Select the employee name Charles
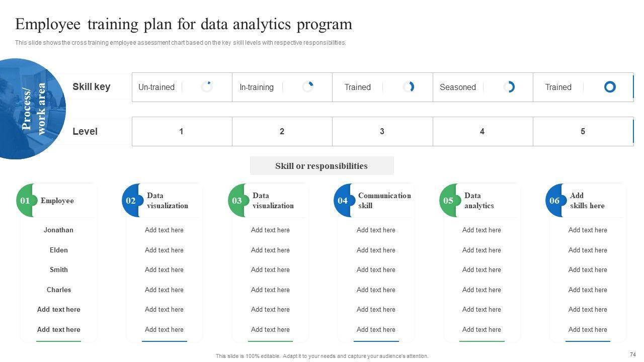 [x=59, y=290]
